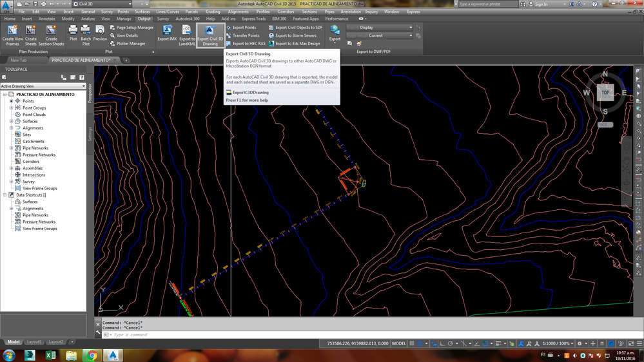Toggle snap mode in status bar
Image resolution: width=644 pixels, height=362 pixels.
420,343
